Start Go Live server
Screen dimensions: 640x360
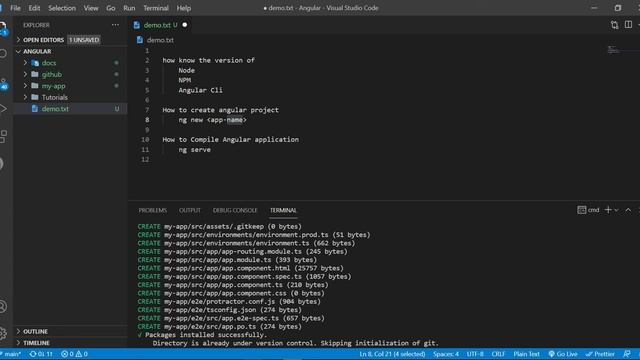click(x=563, y=354)
